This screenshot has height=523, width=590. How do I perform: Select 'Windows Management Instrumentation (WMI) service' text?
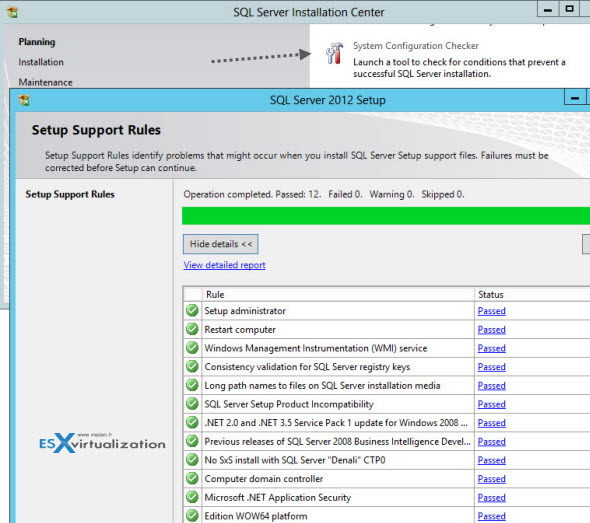pos(316,348)
